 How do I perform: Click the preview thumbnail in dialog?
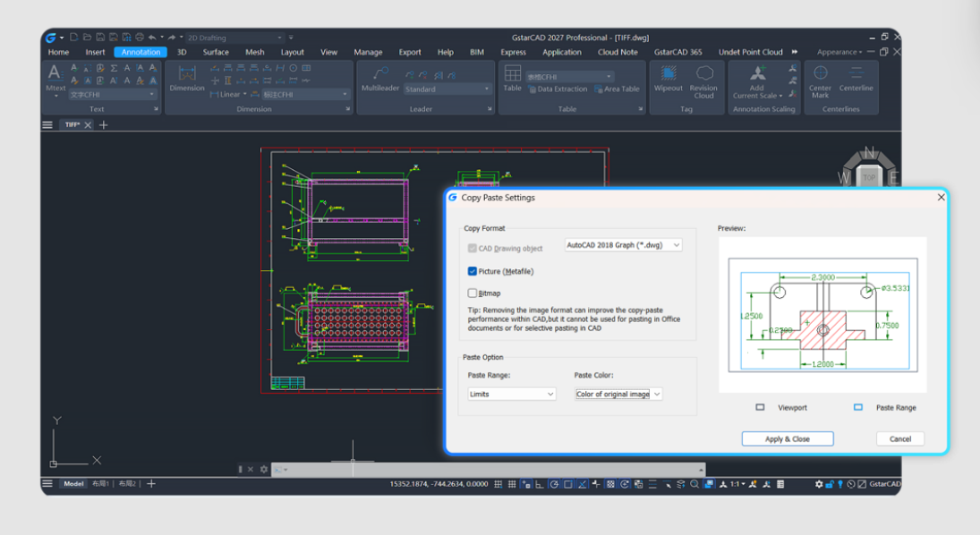[x=822, y=315]
